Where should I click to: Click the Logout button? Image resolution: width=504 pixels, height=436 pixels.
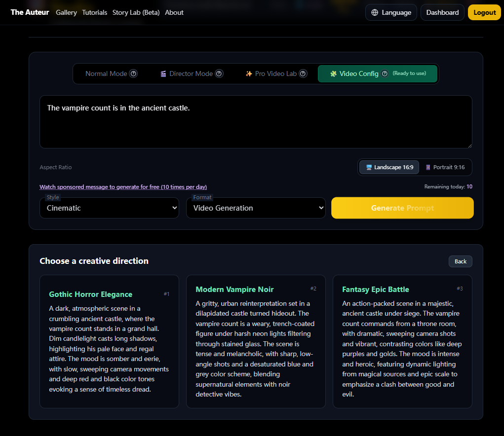click(484, 12)
